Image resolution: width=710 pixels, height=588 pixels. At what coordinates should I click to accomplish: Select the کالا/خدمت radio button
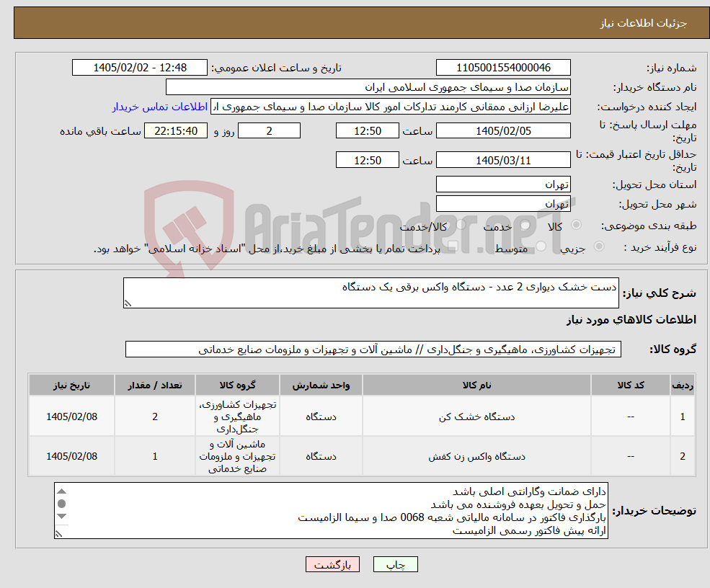461,225
